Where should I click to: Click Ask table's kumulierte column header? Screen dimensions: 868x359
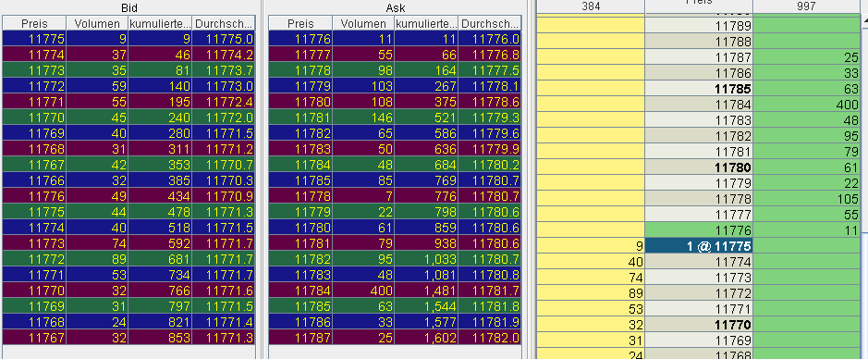(426, 23)
